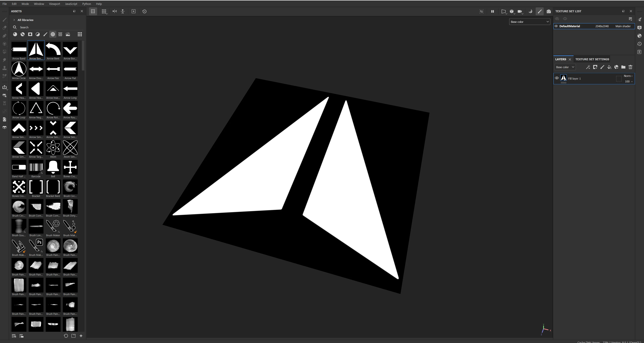Click the symmetry icon in top toolbar
Screen dimensions: 644x343
click(115, 12)
